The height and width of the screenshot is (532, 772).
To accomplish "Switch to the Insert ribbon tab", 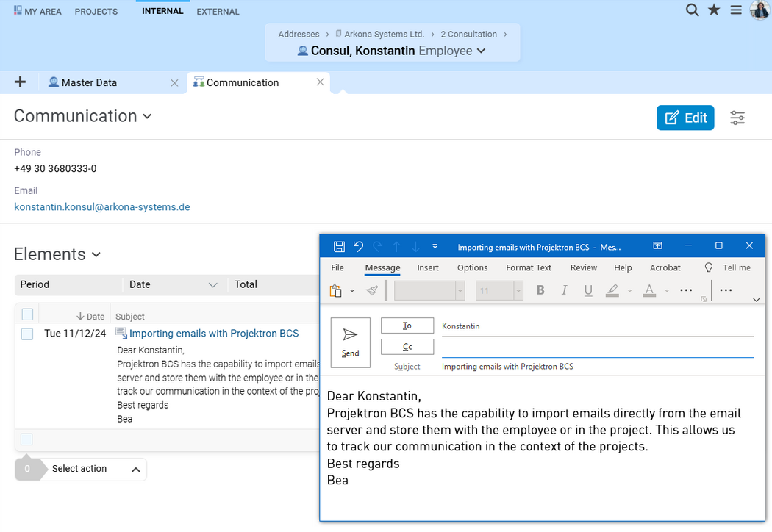I will click(x=428, y=267).
